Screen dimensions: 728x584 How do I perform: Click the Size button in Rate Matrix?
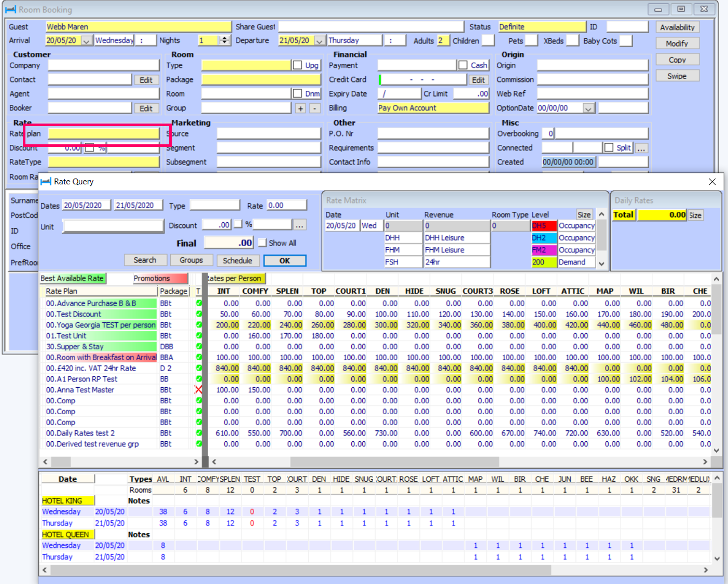pyautogui.click(x=584, y=215)
